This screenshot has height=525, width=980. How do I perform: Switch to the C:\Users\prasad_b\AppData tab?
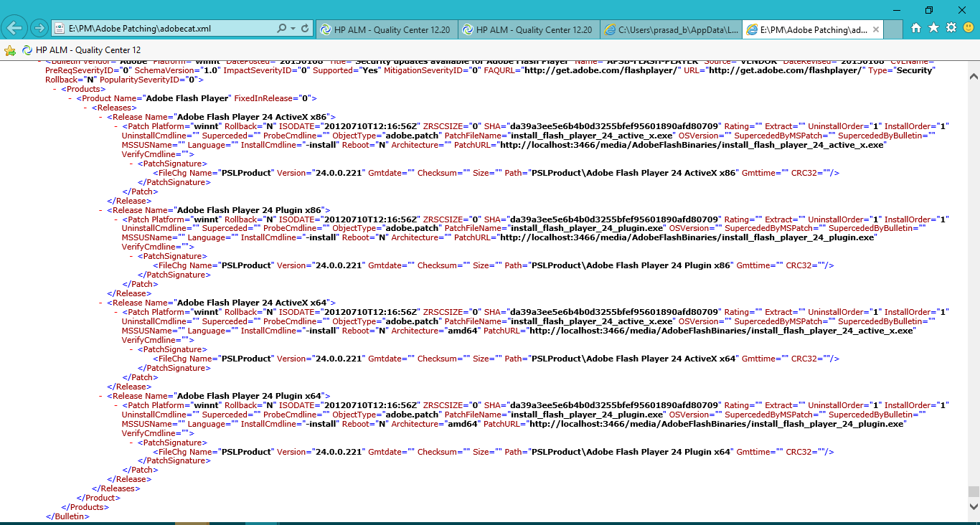pyautogui.click(x=670, y=29)
